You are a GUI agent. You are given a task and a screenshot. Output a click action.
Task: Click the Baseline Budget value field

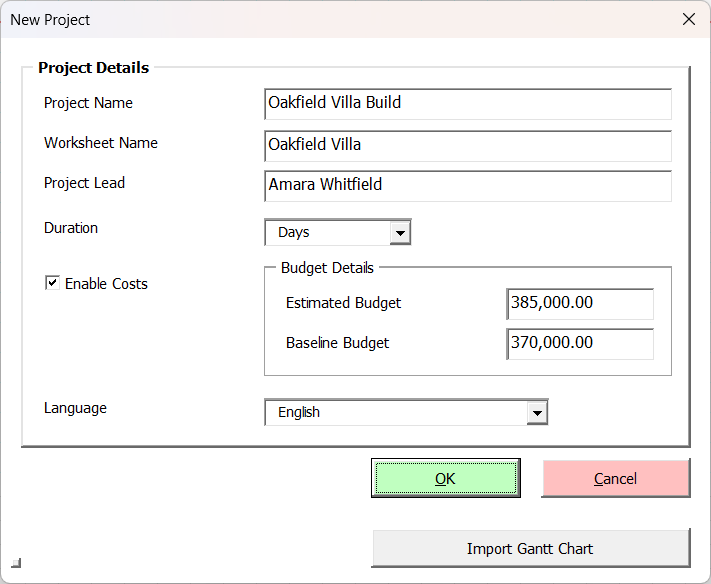tap(580, 344)
